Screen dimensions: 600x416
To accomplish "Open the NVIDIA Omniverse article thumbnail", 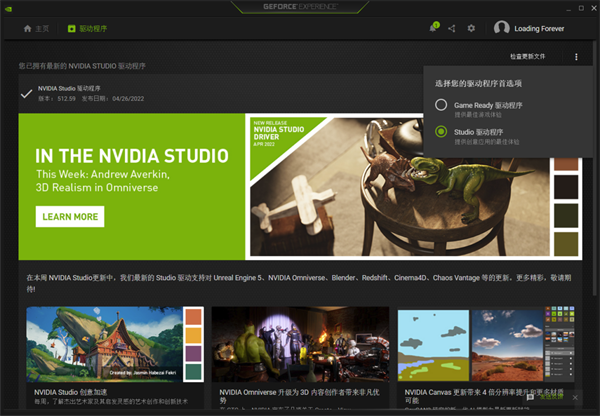I will click(298, 345).
